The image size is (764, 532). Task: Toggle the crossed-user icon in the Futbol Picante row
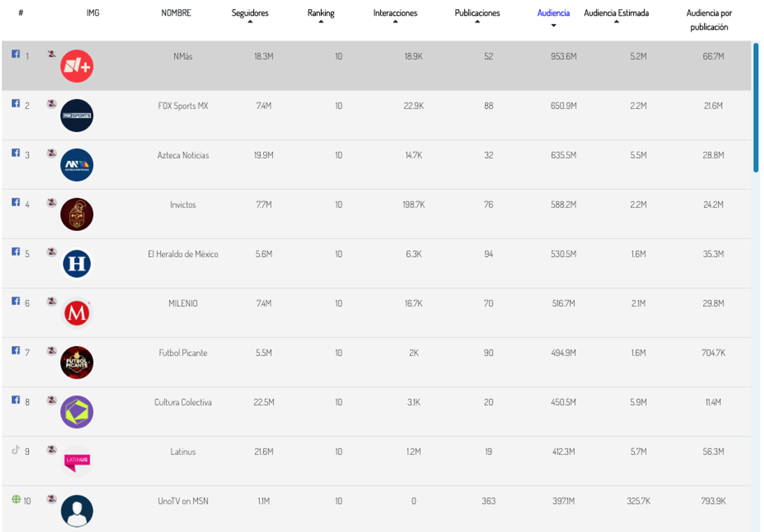[52, 351]
